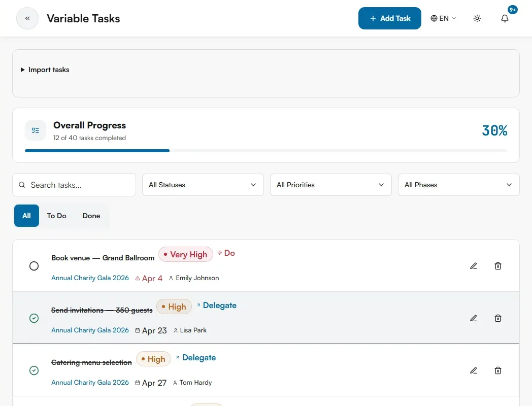
Task: Toggle light/dark theme sun icon
Action: pyautogui.click(x=477, y=18)
